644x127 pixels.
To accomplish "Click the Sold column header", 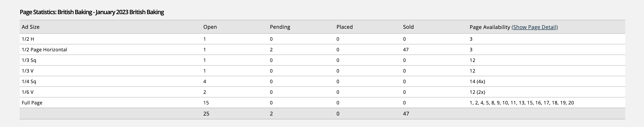I will coord(408,27).
